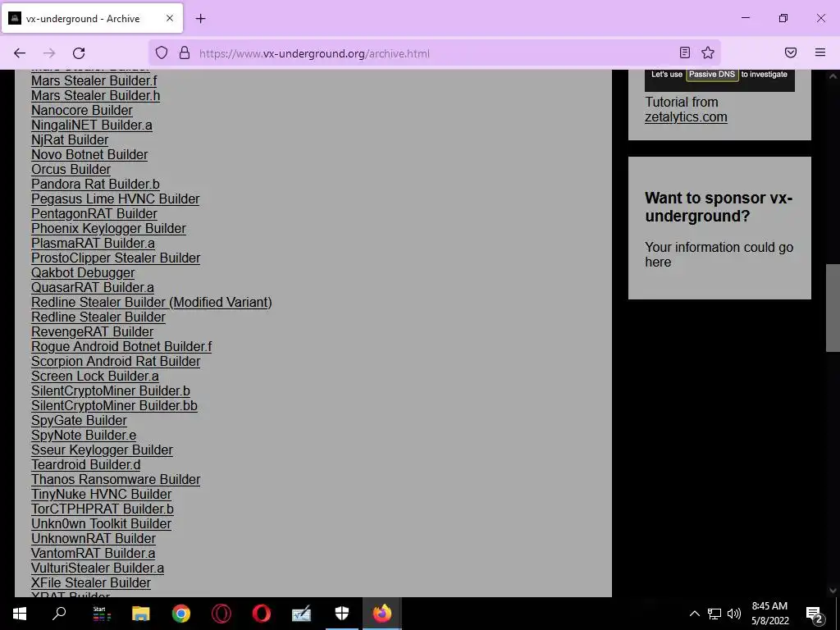Open volume control tray icon

pos(734,614)
